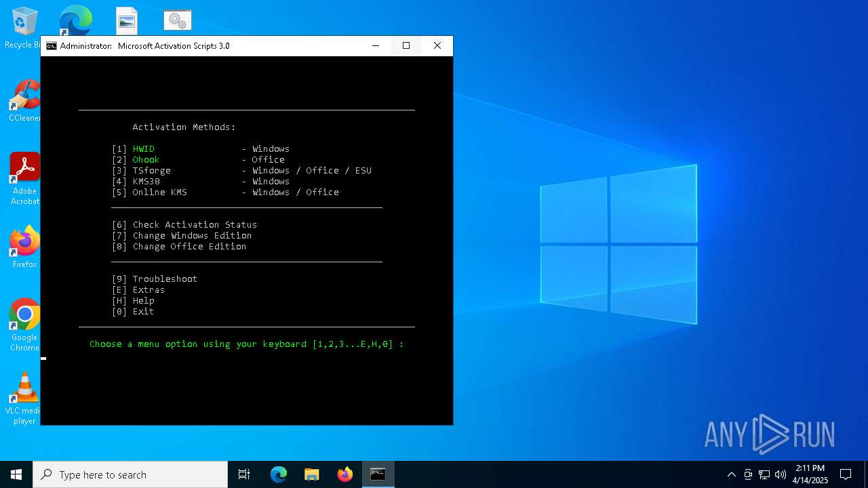The image size is (868, 488).
Task: Click the Check Activation Status line
Action: [x=184, y=225]
